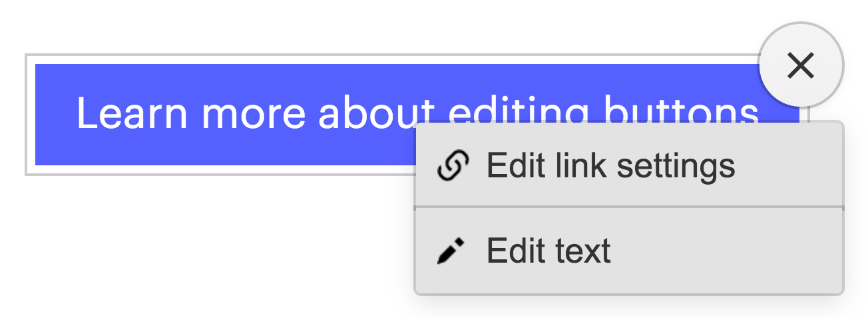Click the pencil icon

coord(451,251)
